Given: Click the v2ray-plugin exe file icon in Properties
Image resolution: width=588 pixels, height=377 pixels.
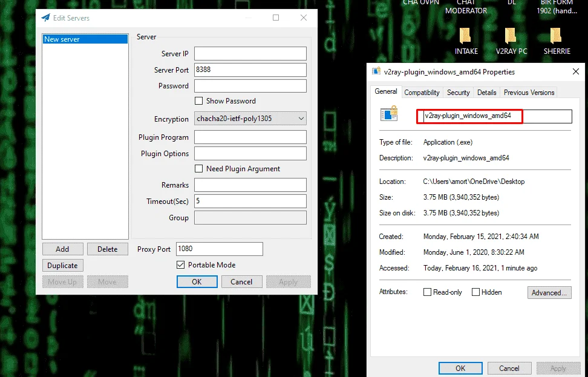Looking at the screenshot, I should [389, 114].
